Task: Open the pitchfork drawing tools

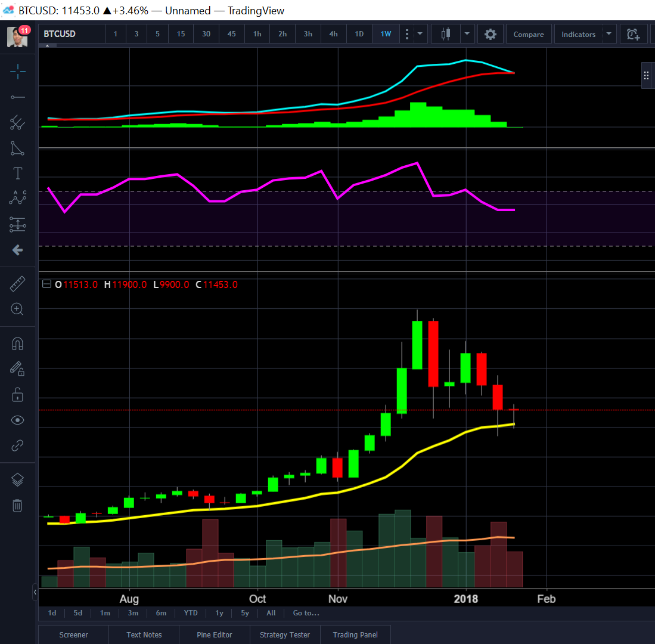Action: [x=17, y=123]
